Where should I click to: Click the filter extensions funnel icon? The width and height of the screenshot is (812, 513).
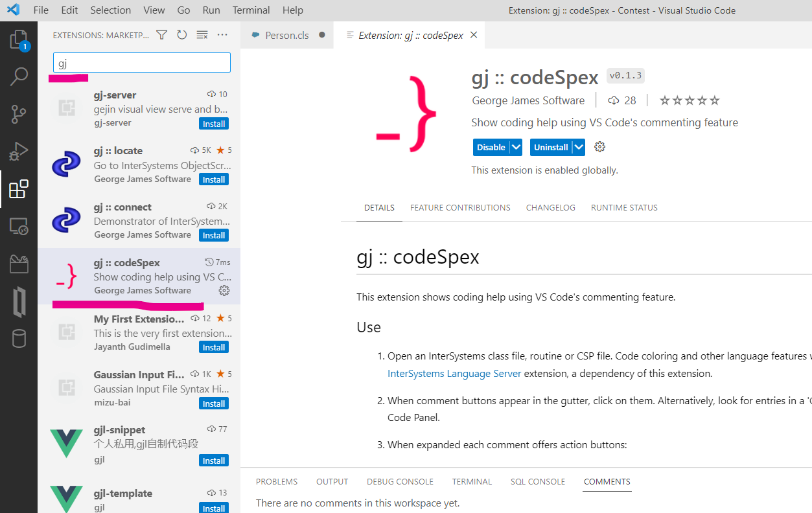(x=162, y=35)
